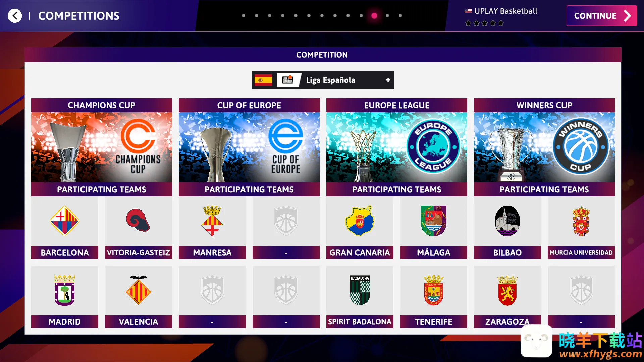Pick the Spirit Badalona checkered crest
The image size is (644, 362).
(360, 290)
